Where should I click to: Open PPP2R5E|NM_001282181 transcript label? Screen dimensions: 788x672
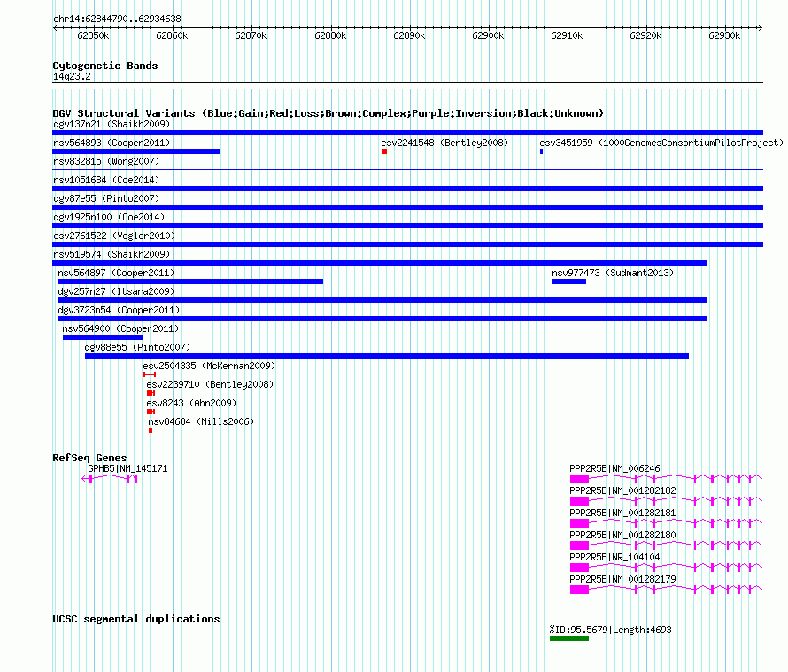pyautogui.click(x=622, y=513)
